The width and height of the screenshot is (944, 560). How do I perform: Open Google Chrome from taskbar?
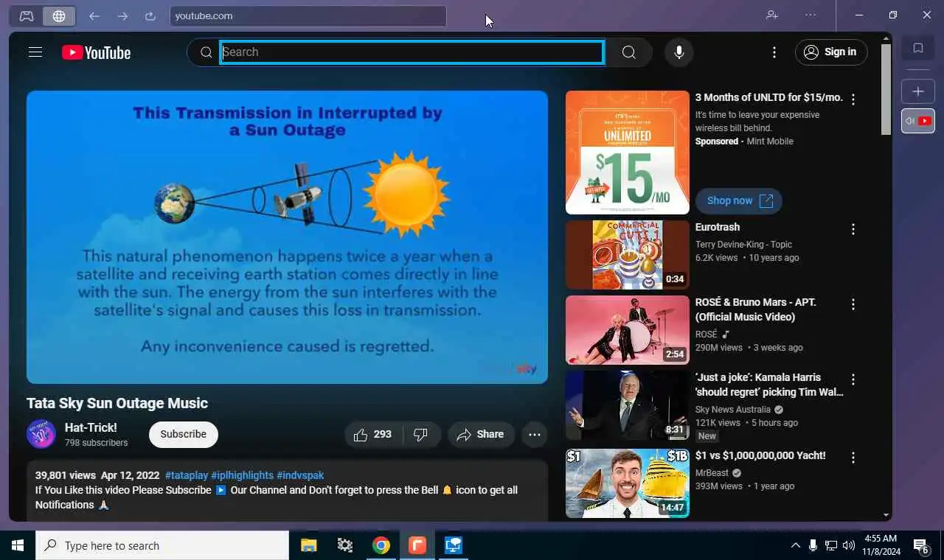tap(381, 545)
